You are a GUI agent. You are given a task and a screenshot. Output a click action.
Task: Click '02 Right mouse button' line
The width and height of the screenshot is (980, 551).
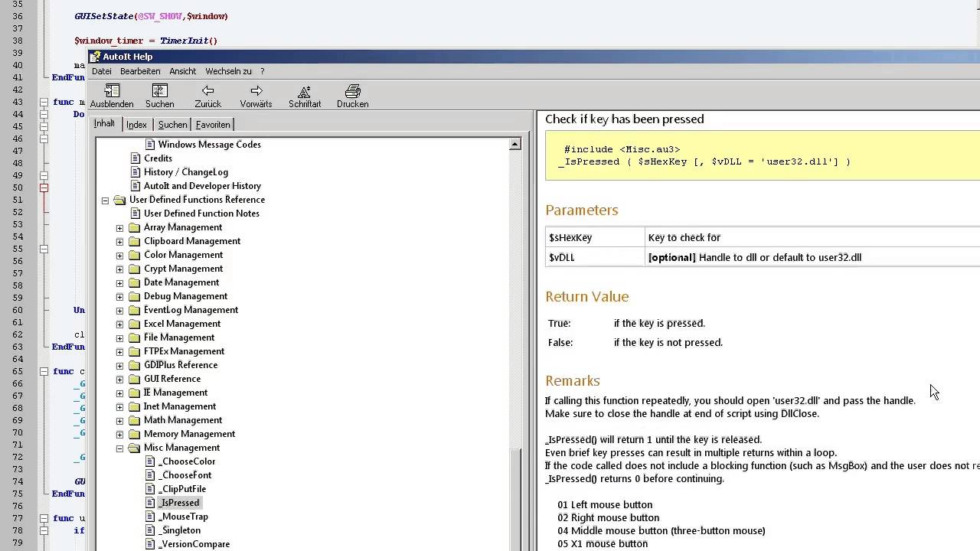pyautogui.click(x=608, y=517)
